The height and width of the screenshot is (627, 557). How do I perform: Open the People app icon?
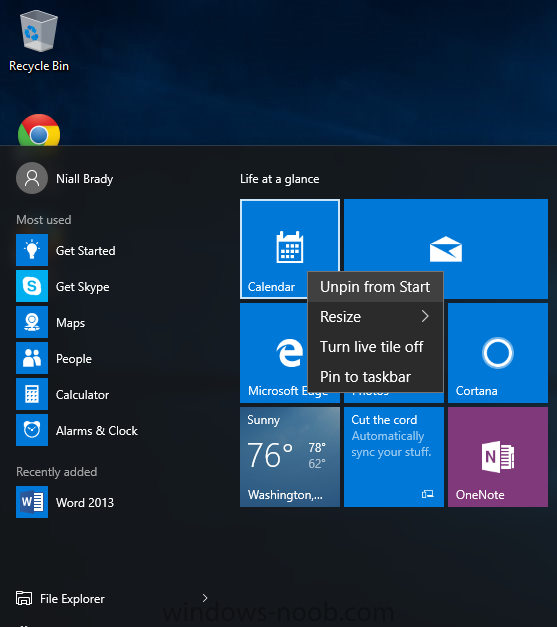(x=32, y=358)
